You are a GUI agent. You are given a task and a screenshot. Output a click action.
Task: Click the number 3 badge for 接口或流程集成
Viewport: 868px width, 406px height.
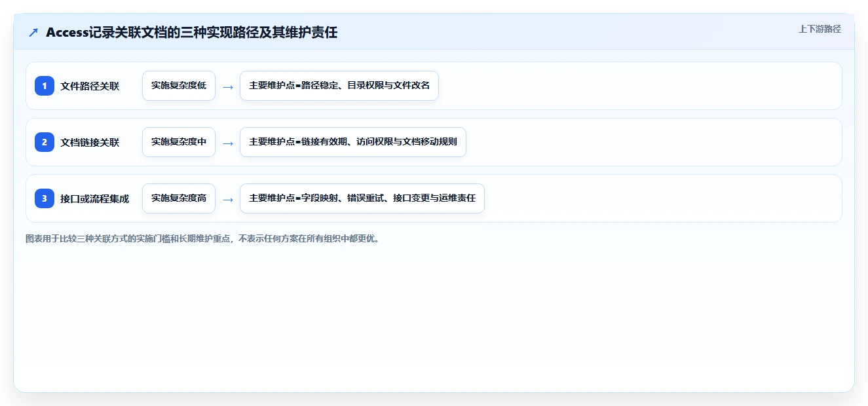[45, 198]
